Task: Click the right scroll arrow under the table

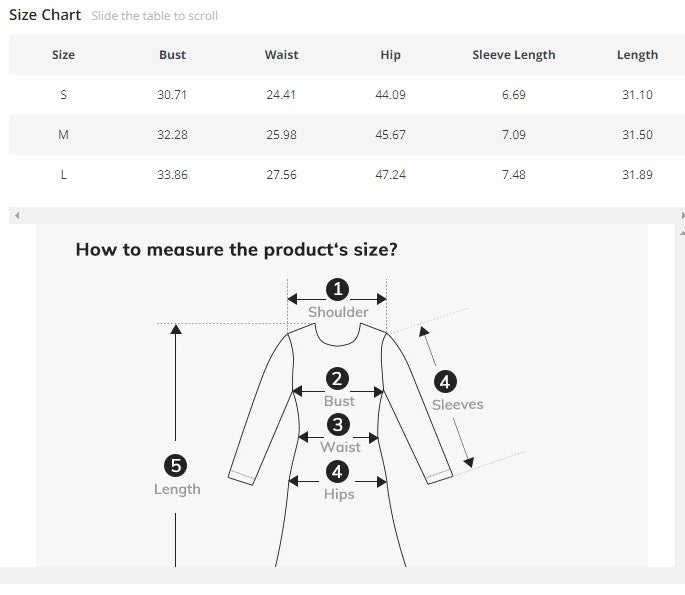Action: coord(682,216)
